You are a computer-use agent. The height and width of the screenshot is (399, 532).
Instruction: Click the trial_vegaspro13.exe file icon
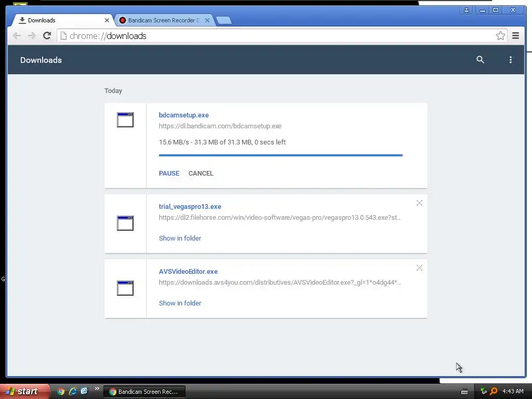point(125,223)
